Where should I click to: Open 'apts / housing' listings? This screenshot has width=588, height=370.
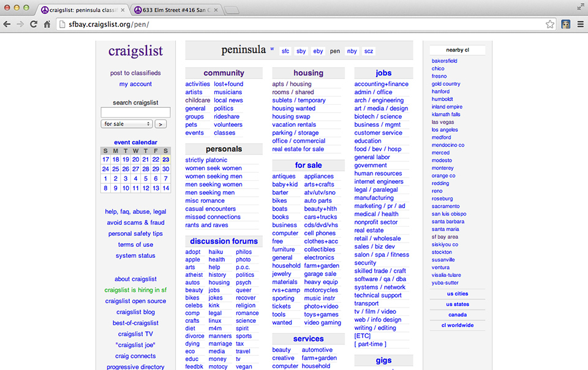[x=292, y=84]
